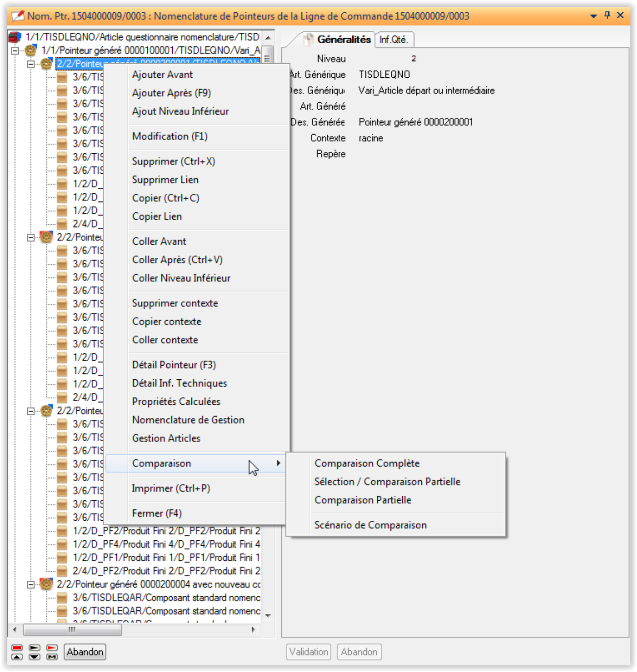This screenshot has height=672, width=637.
Task: Click the horizontal scrollbar thumb under tree
Action: tap(72, 630)
